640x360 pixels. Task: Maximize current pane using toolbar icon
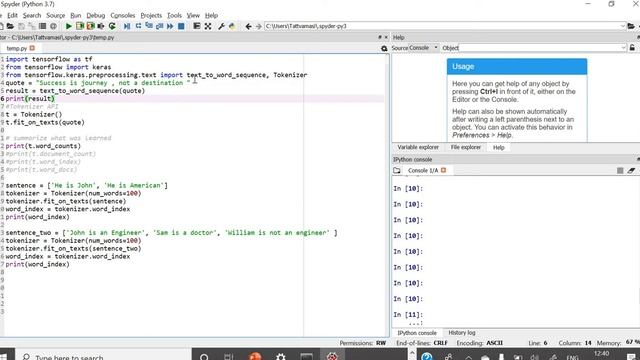[197, 26]
